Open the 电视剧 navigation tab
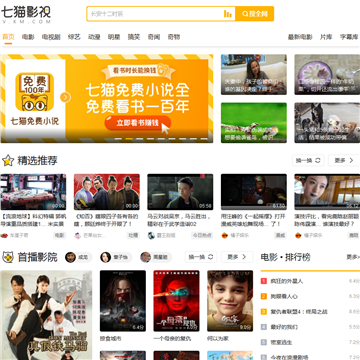Screen dimensions: 360x360 click(51, 37)
